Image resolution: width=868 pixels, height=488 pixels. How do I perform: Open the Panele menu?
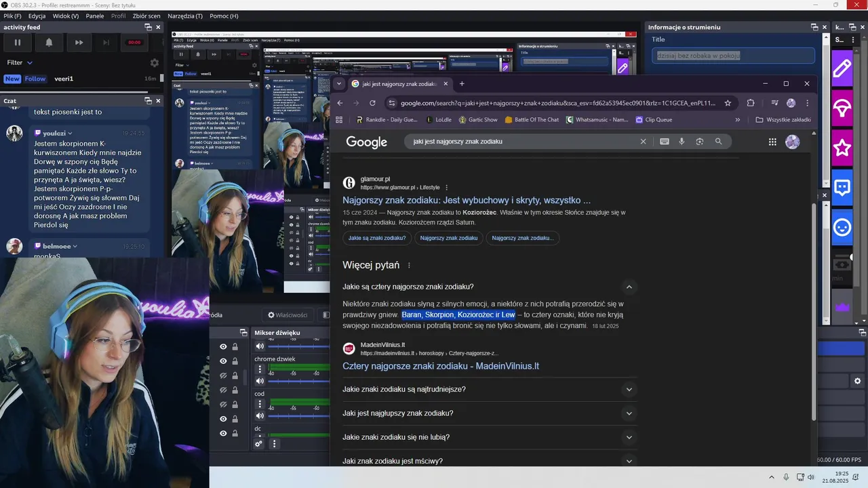[95, 16]
